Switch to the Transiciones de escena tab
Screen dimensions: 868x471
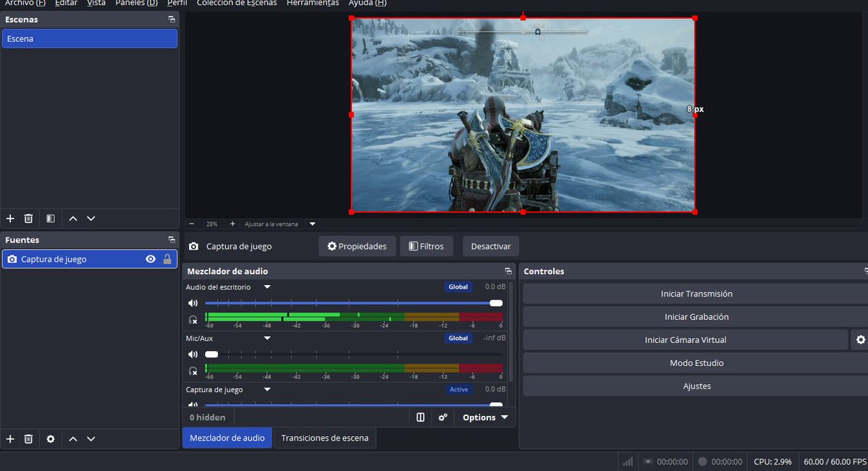325,438
